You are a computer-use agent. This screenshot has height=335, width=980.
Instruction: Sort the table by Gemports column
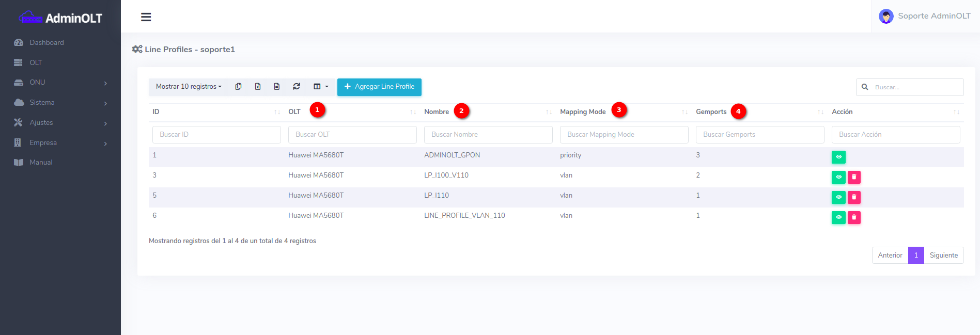pos(711,112)
